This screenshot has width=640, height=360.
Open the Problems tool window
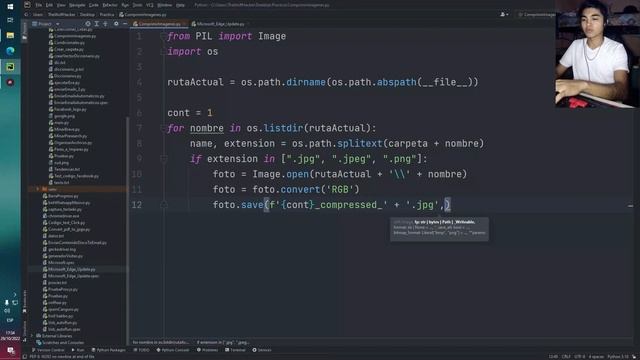tap(208, 350)
